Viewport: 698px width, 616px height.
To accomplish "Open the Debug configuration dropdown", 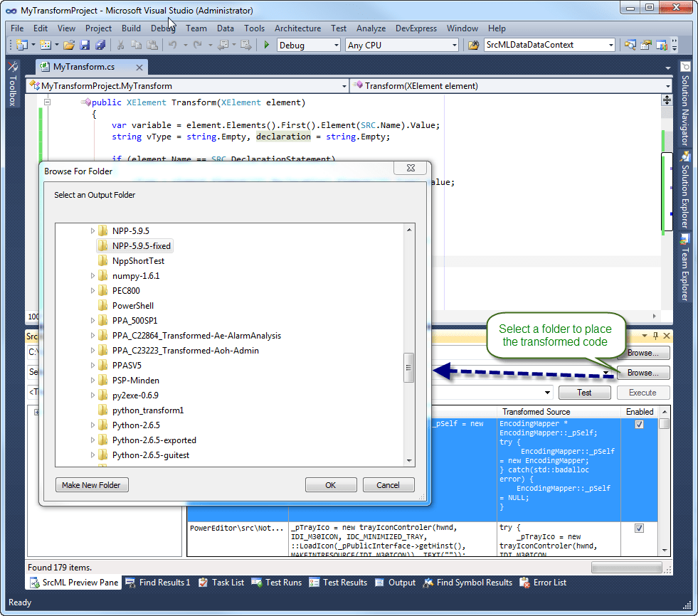I will pos(336,45).
